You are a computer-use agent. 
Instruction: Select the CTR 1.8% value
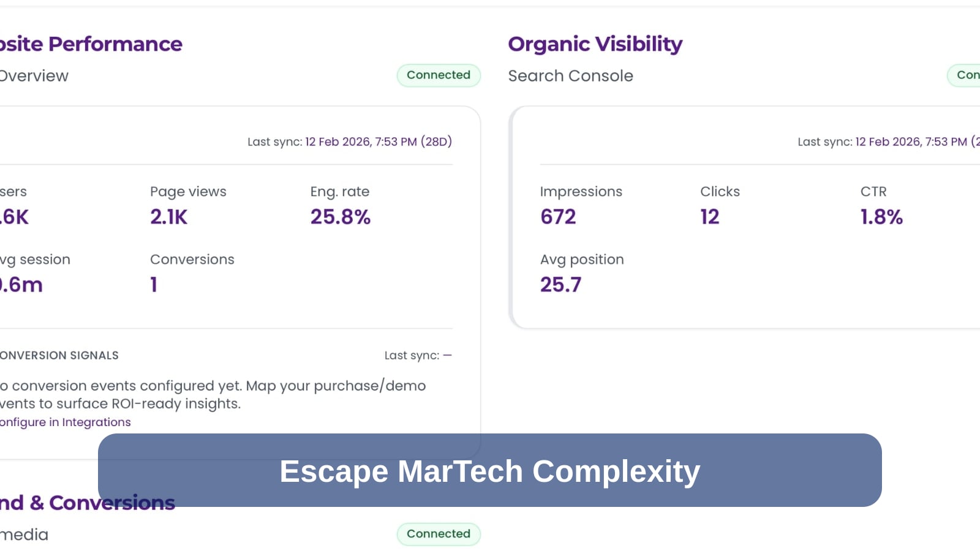click(881, 217)
